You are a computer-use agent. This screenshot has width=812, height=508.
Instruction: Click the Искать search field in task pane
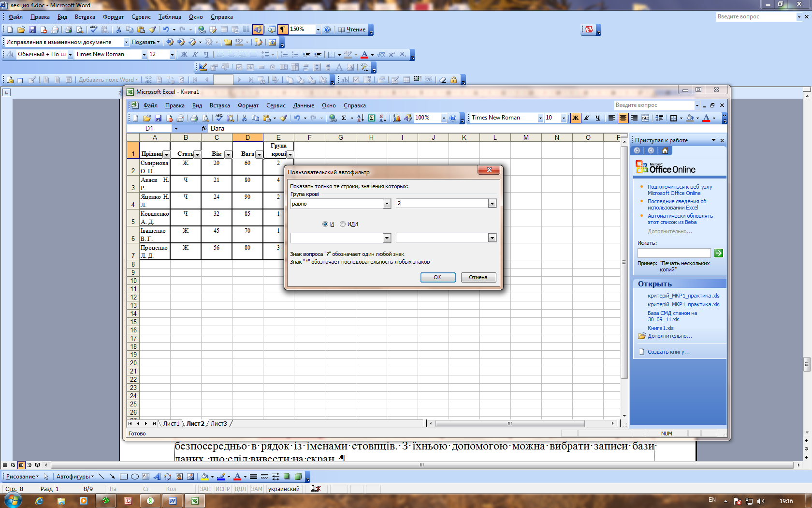[x=674, y=253]
